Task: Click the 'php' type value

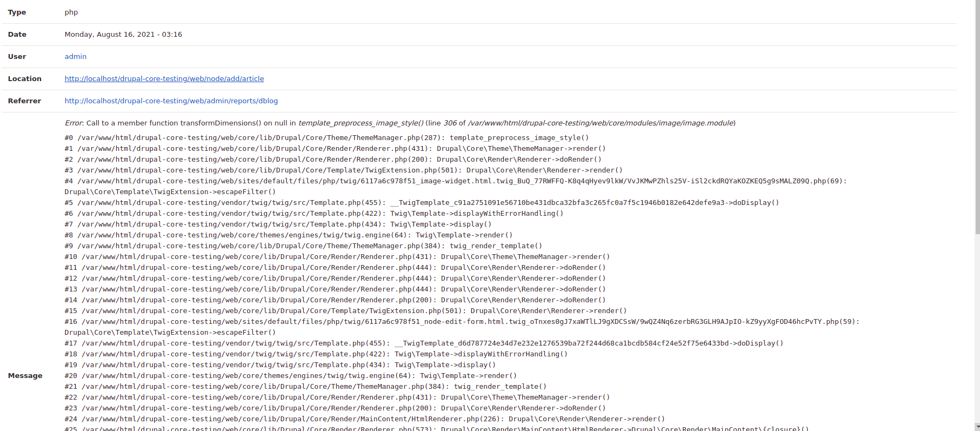Action: (x=71, y=12)
